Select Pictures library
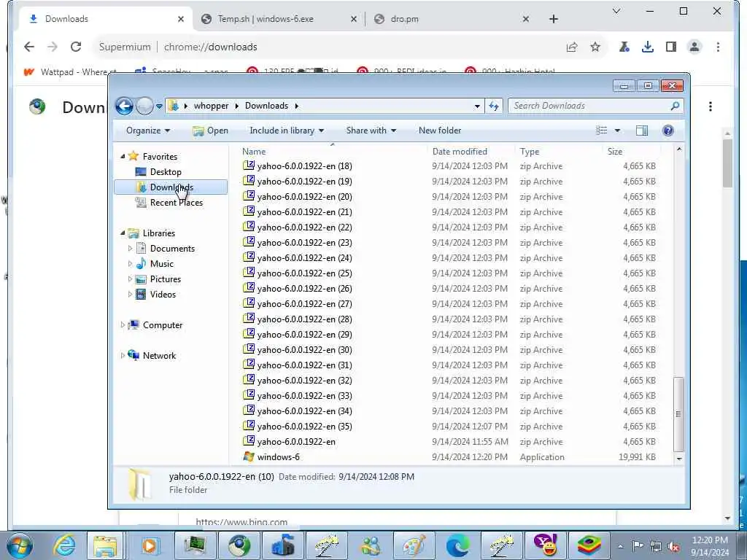This screenshot has width=747, height=560. click(x=165, y=279)
